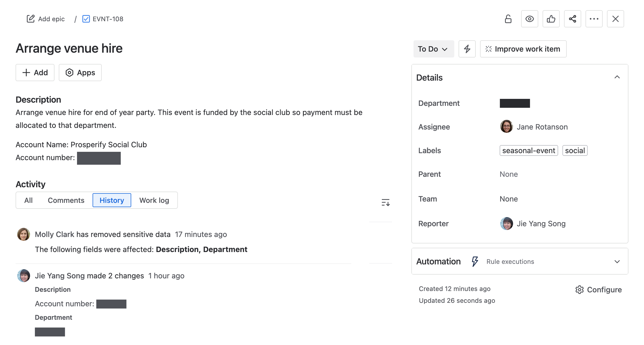Click the activity sort order icon
Viewport: 644px width, 345px height.
tap(386, 202)
